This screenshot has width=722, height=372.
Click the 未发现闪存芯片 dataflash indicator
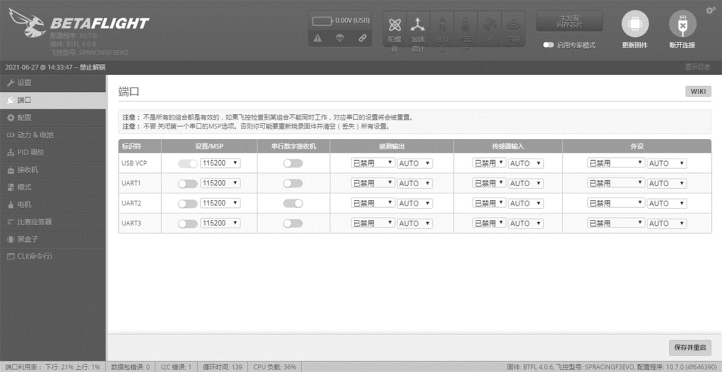(x=569, y=21)
